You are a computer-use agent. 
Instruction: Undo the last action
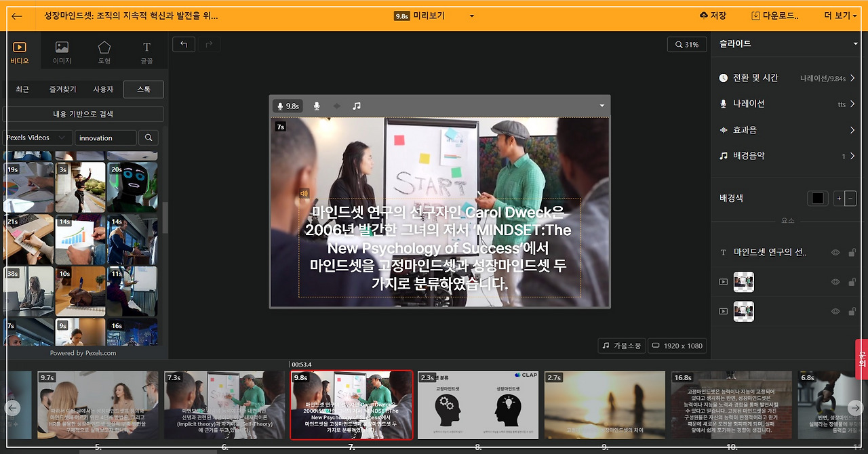pyautogui.click(x=184, y=45)
